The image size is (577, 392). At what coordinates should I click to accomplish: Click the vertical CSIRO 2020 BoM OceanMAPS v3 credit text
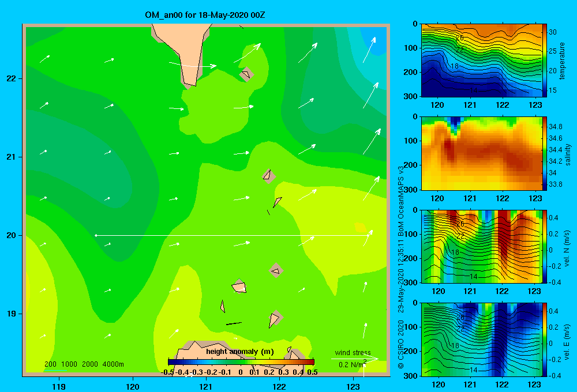click(x=401, y=267)
